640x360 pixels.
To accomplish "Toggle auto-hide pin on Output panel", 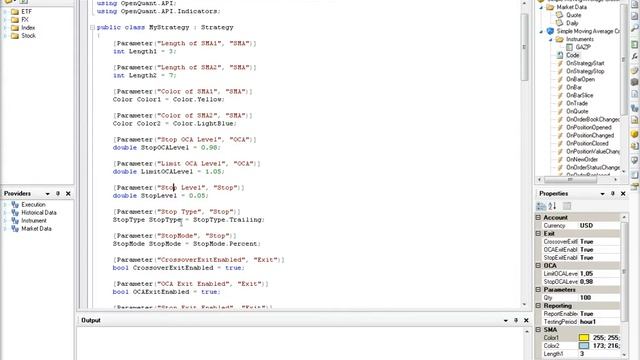I will click(516, 320).
